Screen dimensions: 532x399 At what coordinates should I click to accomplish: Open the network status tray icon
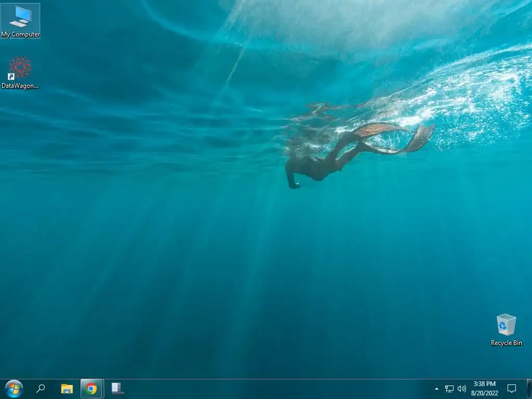tap(449, 389)
